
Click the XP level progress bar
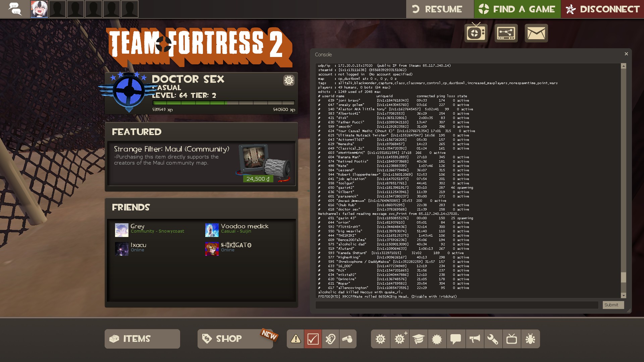(x=223, y=103)
